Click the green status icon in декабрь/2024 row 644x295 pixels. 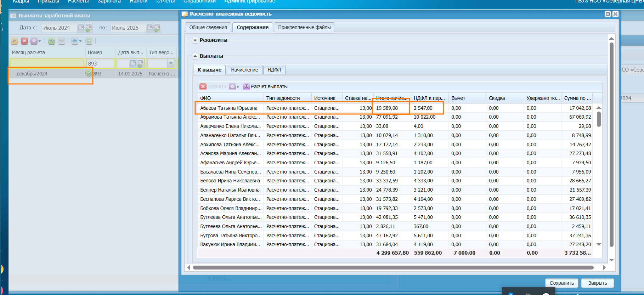pyautogui.click(x=89, y=73)
